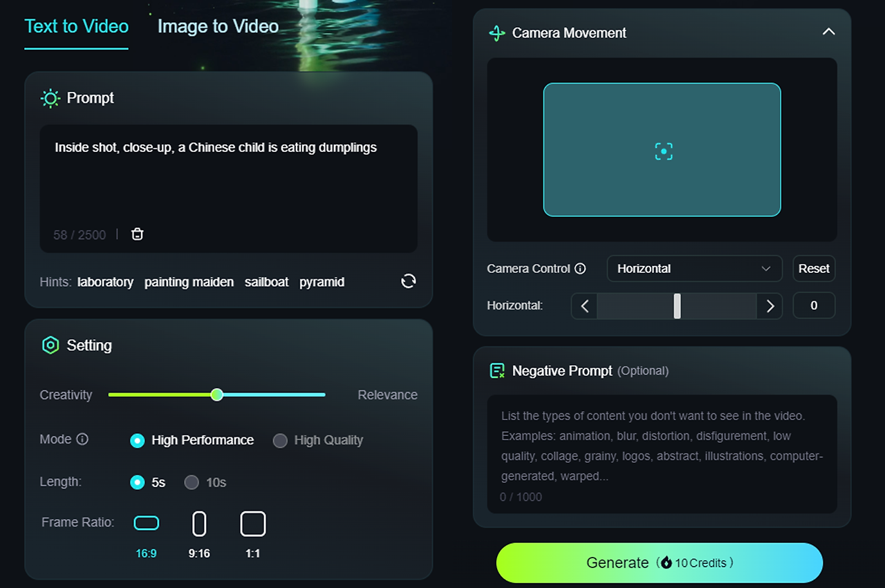The image size is (885, 588).
Task: Nudge horizontal camera left with arrow
Action: [584, 305]
